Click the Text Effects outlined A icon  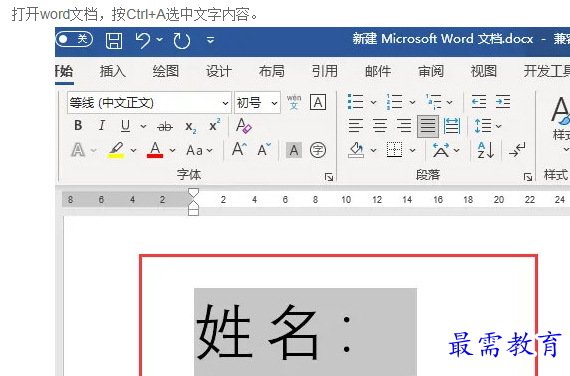click(x=78, y=150)
